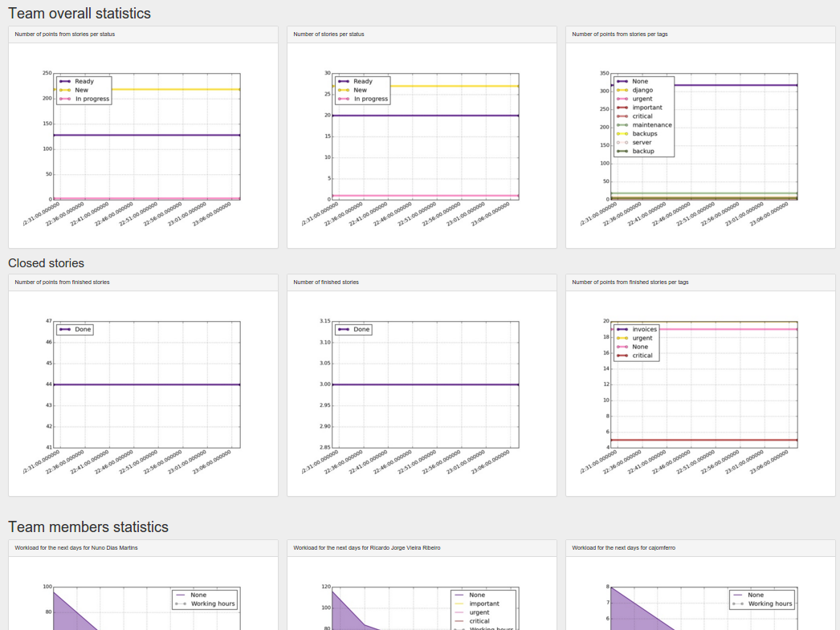Select workload title for Ricardo Jorge Vieira Ribeiro
Screen dimensions: 840x630
[367, 548]
